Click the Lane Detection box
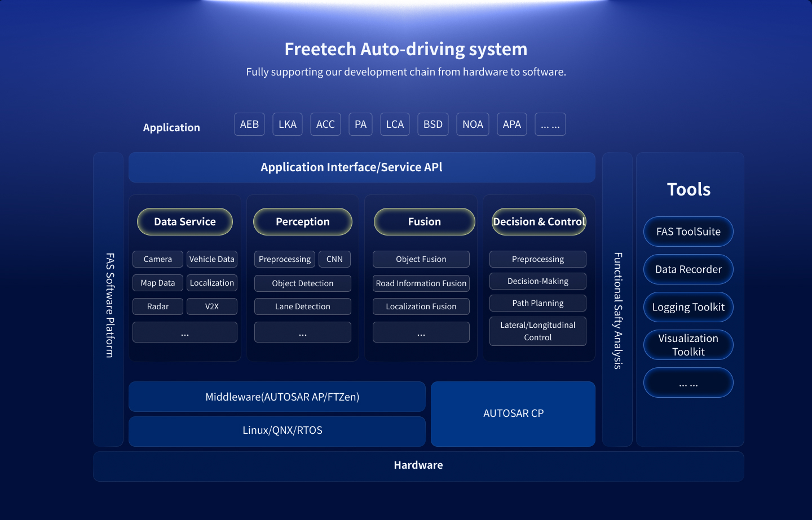This screenshot has width=812, height=520. 303,306
